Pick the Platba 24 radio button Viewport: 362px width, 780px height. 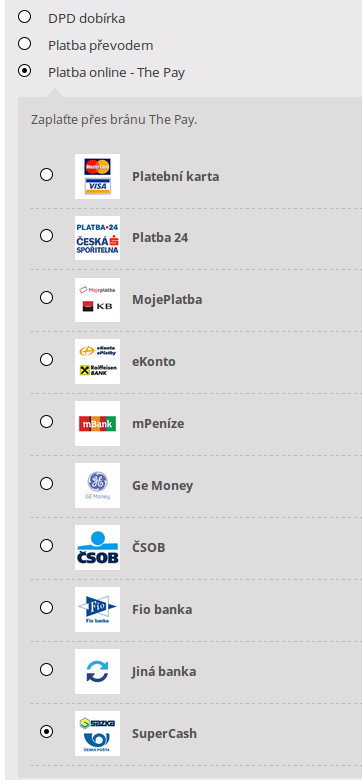[x=46, y=235]
